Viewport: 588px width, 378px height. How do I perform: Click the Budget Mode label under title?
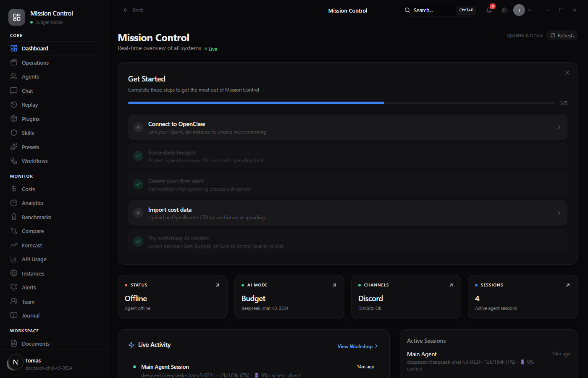(49, 22)
